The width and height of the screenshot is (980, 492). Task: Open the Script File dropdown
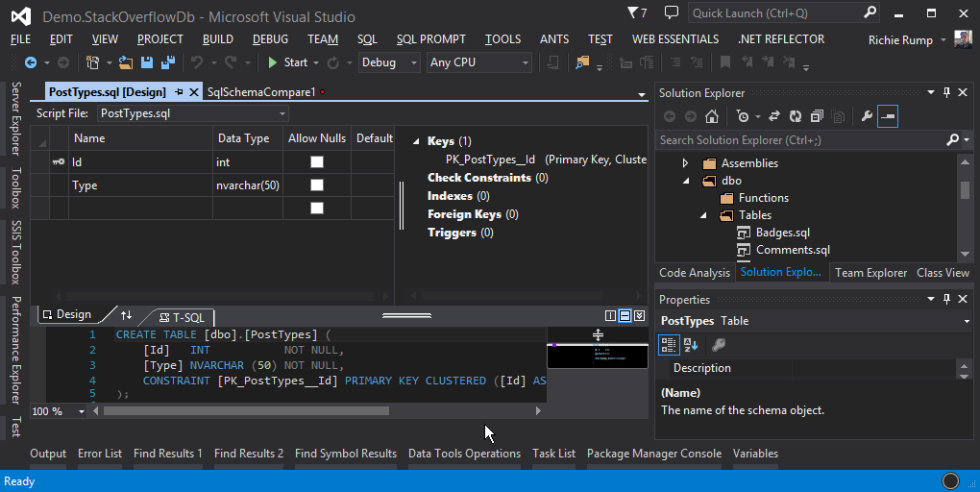282,113
